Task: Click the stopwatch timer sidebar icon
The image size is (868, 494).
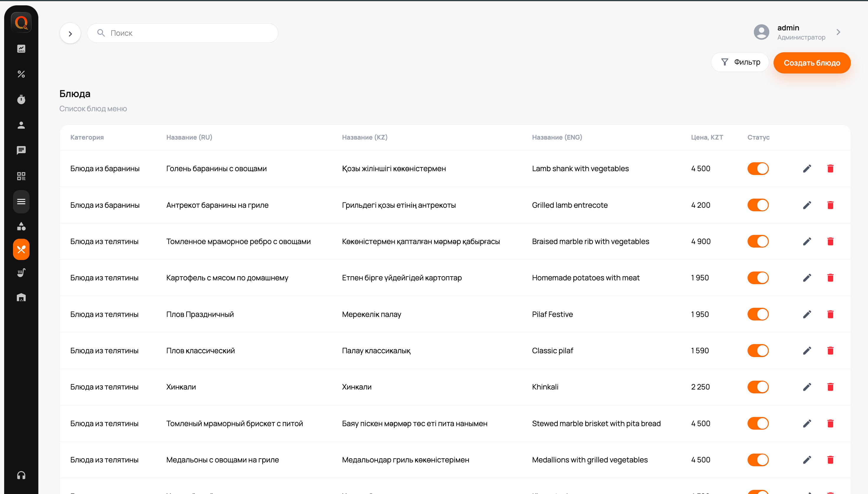Action: tap(21, 99)
